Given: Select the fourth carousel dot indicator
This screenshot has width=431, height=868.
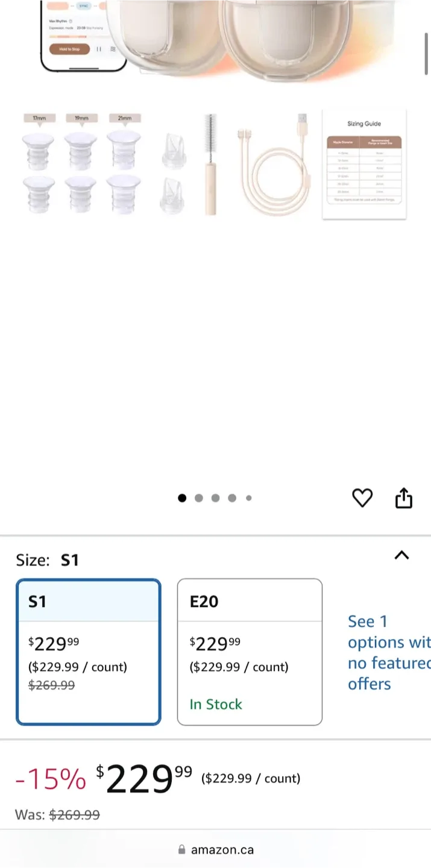Looking at the screenshot, I should pyautogui.click(x=231, y=498).
